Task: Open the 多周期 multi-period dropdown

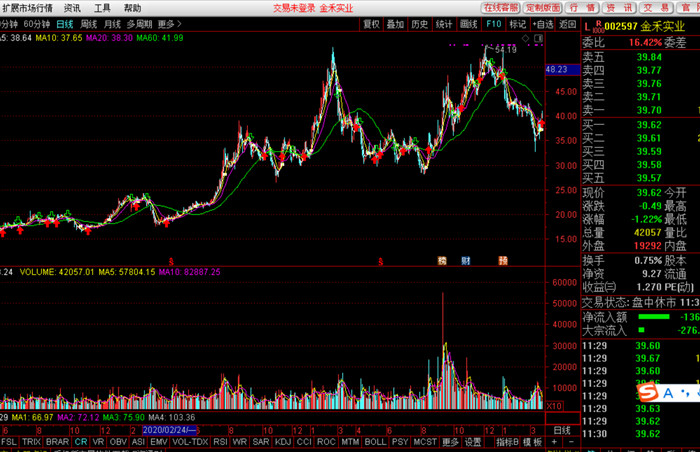Action: (x=139, y=23)
